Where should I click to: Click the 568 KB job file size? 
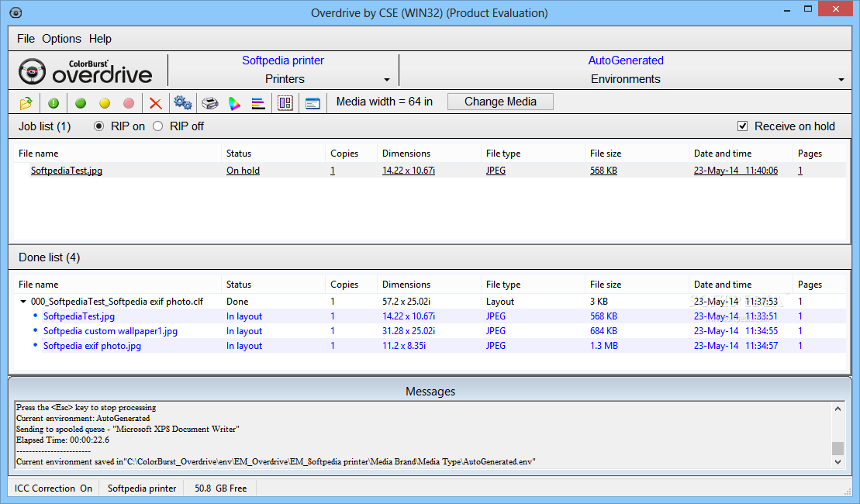pyautogui.click(x=603, y=170)
